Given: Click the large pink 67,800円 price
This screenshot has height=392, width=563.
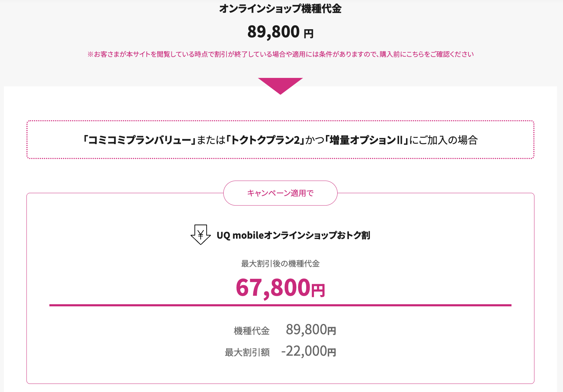Looking at the screenshot, I should click(x=280, y=288).
